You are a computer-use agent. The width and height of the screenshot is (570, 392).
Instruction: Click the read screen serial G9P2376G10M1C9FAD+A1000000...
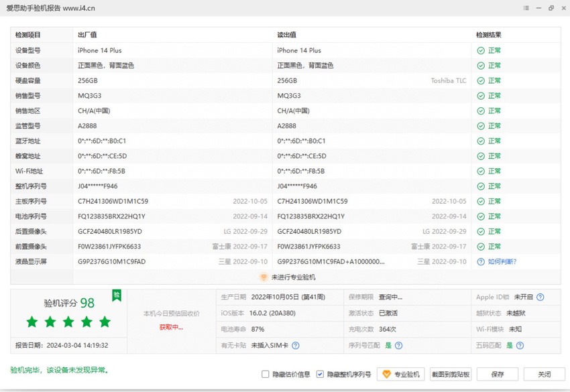[x=331, y=261]
